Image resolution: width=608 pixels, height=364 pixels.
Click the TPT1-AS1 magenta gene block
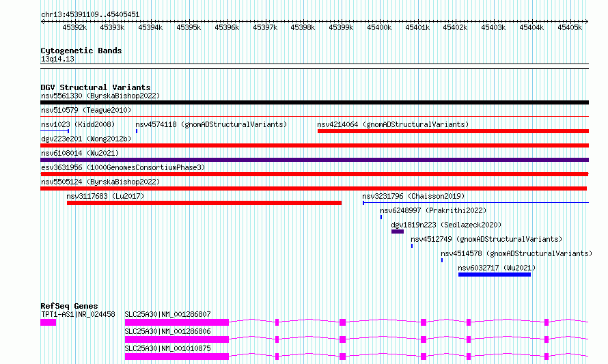click(x=48, y=322)
